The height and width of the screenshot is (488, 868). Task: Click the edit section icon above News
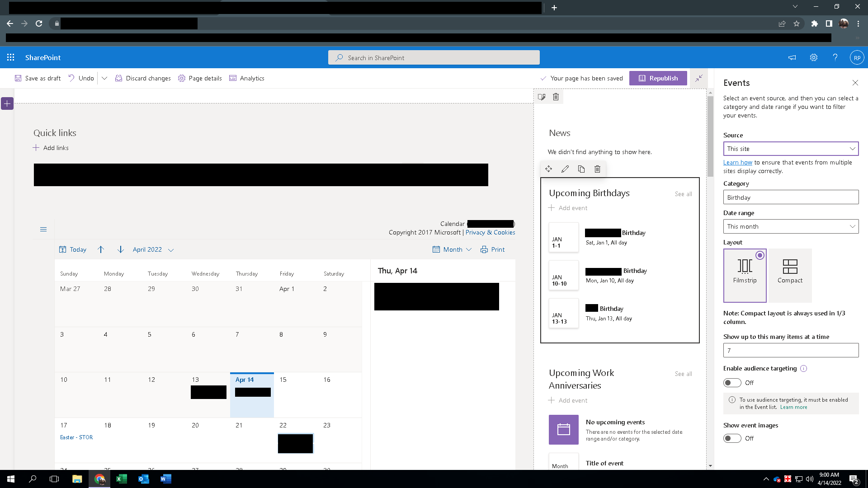point(542,97)
